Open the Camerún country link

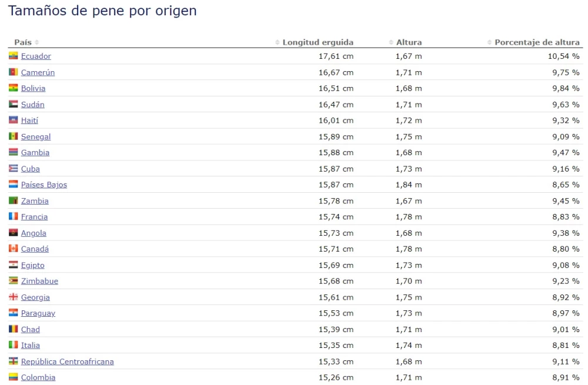click(38, 72)
